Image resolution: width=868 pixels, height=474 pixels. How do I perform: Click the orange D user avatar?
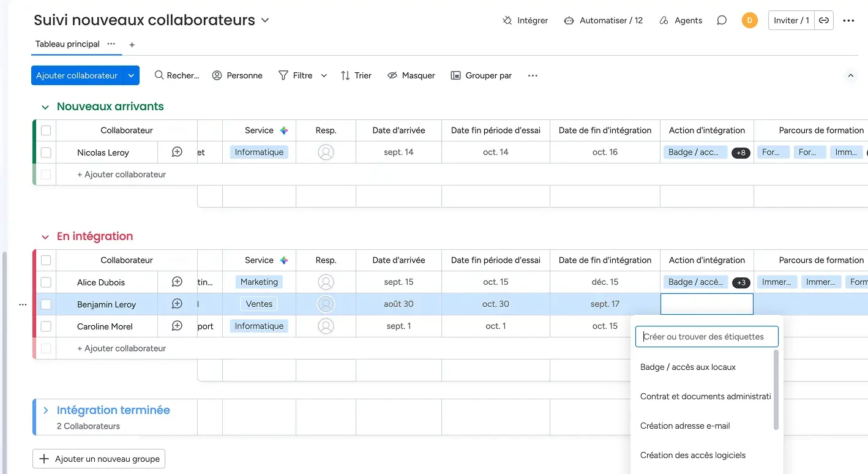click(749, 20)
